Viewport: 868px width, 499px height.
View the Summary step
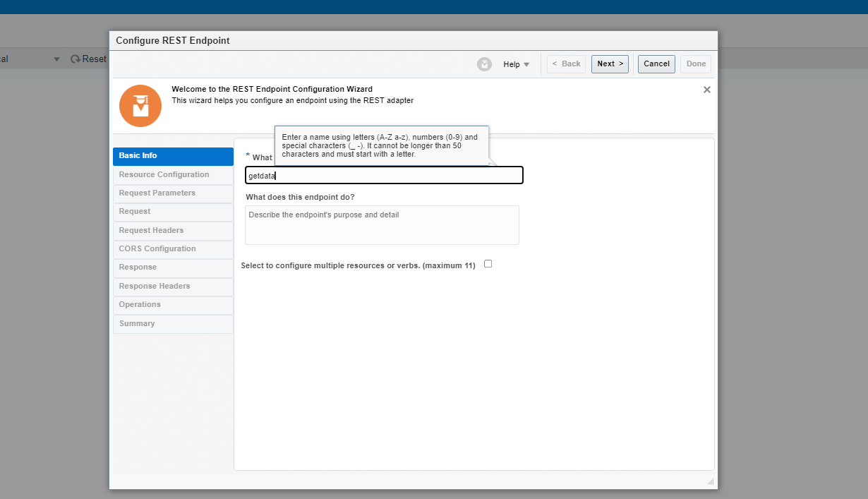(173, 324)
